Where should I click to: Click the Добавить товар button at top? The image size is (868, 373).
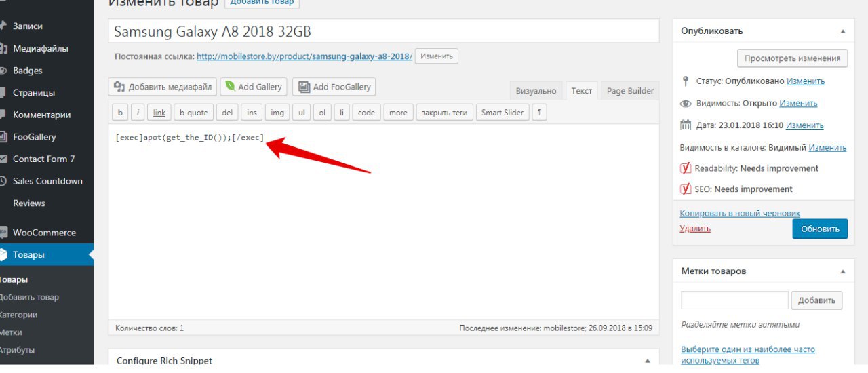262,3
